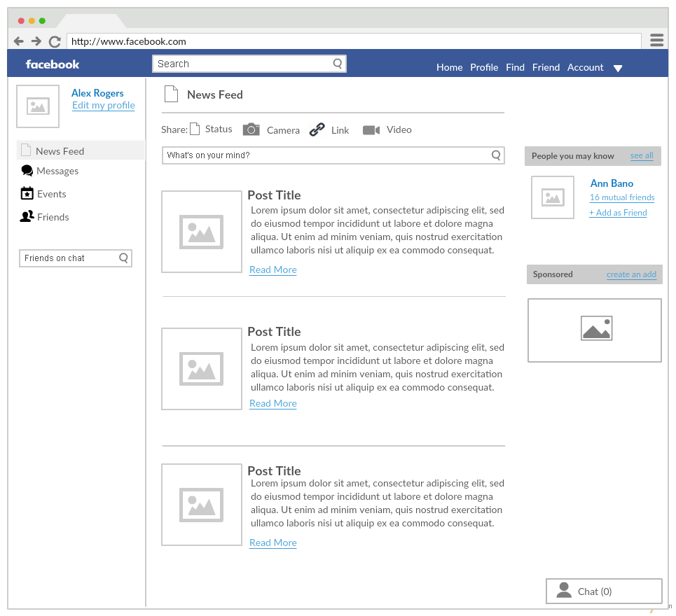This screenshot has height=616, width=676.
Task: Open the browser hamburger menu
Action: (656, 41)
